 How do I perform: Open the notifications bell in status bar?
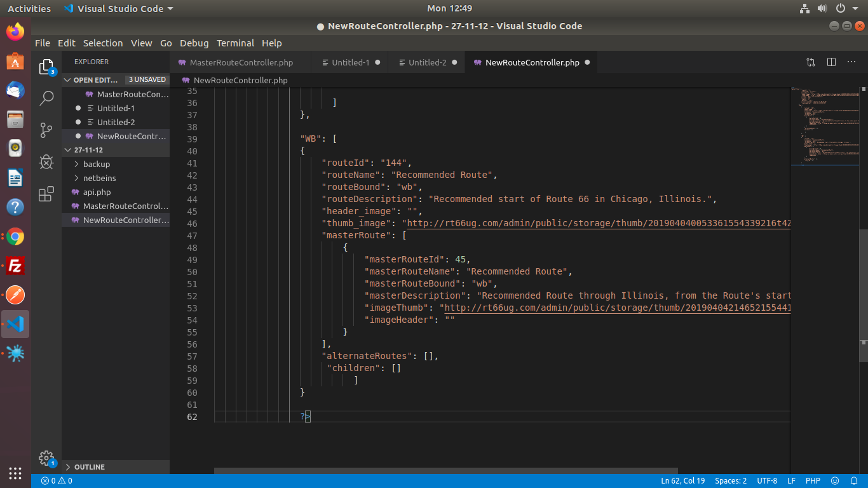[853, 481]
